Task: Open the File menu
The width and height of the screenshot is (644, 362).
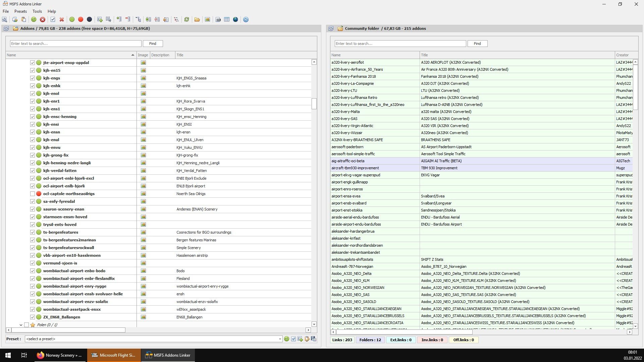Action: pyautogui.click(x=6, y=11)
